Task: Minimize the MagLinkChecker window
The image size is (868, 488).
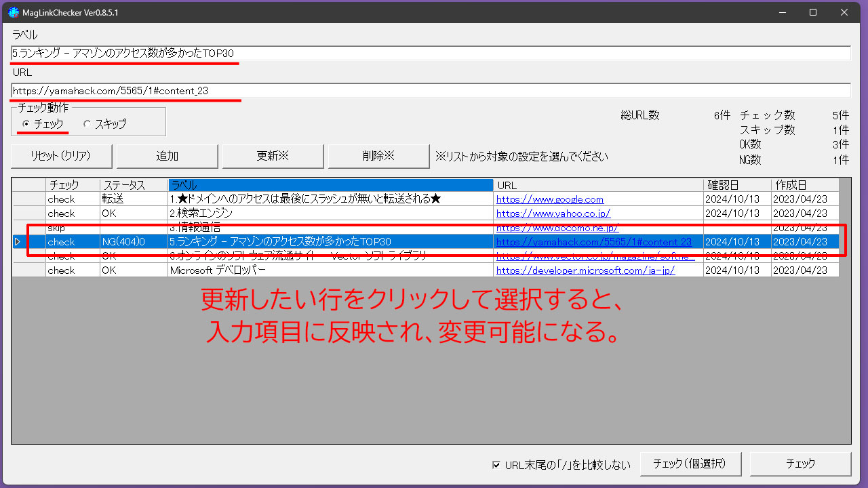Action: (782, 12)
